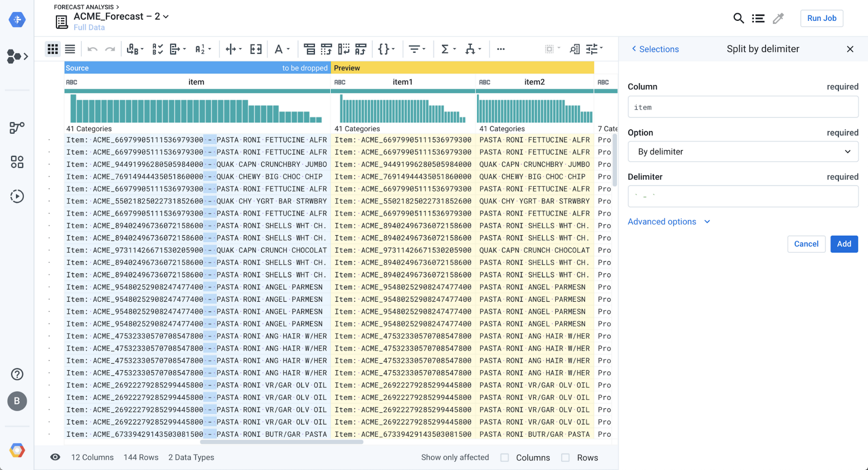This screenshot has height=470, width=868.
Task: Open the flows icon in the sidebar
Action: pos(17,56)
